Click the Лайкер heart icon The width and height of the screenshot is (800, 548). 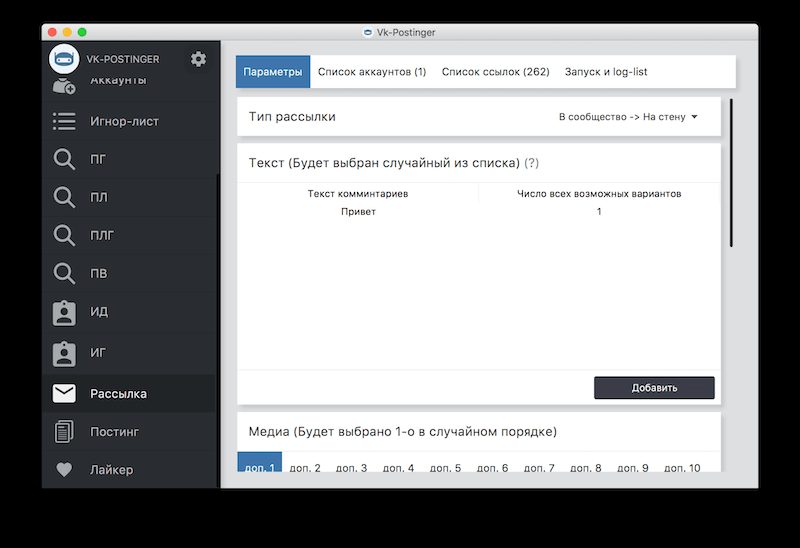point(64,470)
